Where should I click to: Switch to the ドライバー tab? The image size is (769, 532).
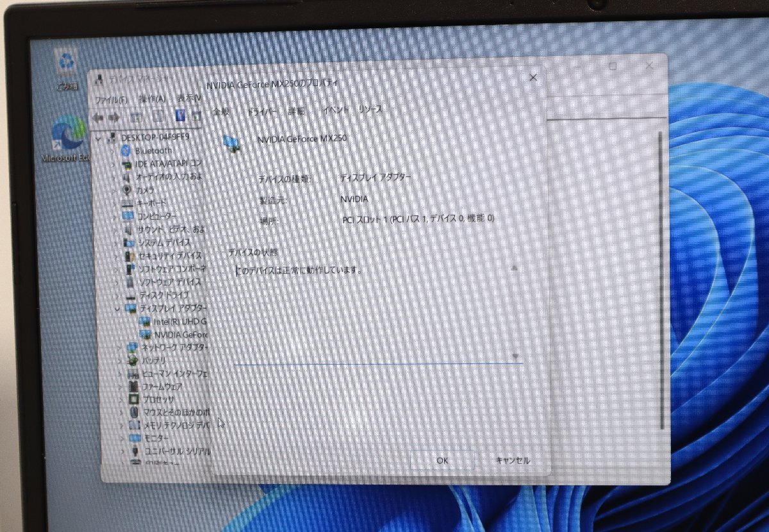(263, 111)
